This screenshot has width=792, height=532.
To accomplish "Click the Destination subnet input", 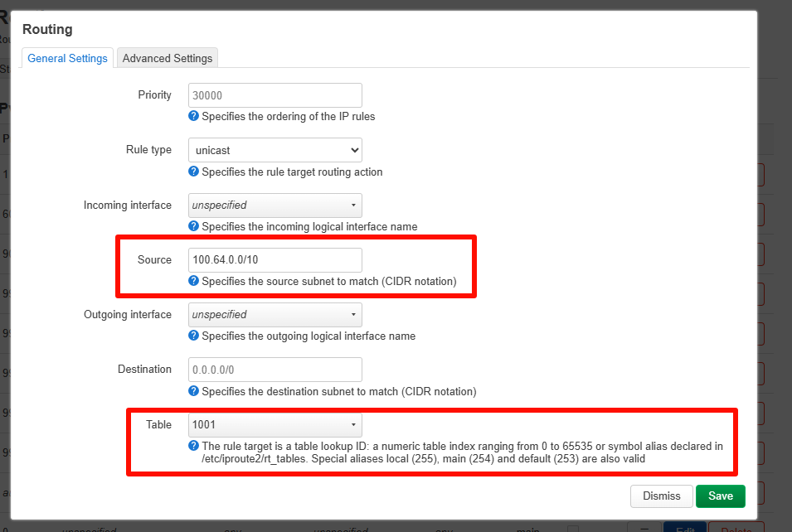I will click(x=275, y=370).
